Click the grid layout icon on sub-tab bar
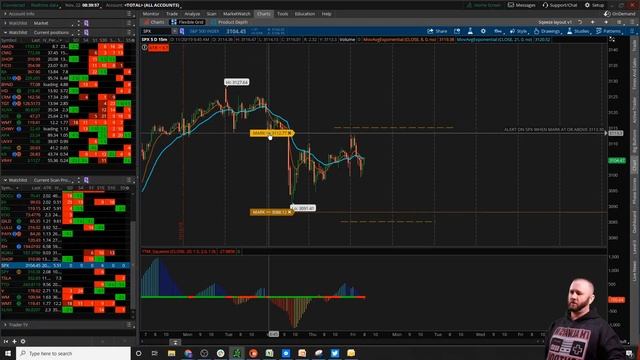This screenshot has width=640, height=360. pos(619,22)
